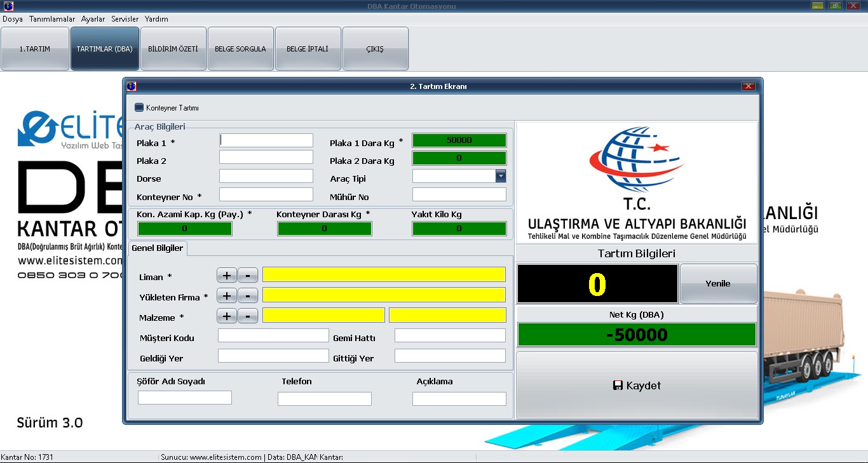Click the plus button beside Malzeme
868x463 pixels.
point(226,316)
